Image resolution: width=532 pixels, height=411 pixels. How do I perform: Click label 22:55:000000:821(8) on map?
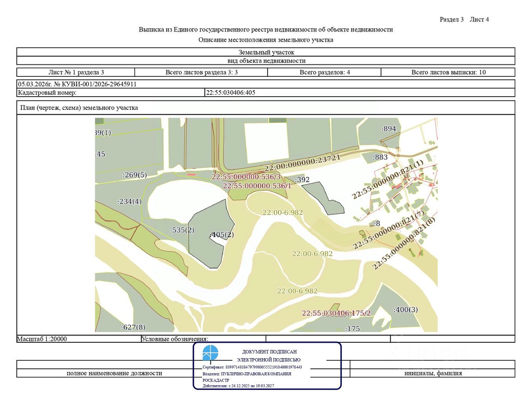404,244
